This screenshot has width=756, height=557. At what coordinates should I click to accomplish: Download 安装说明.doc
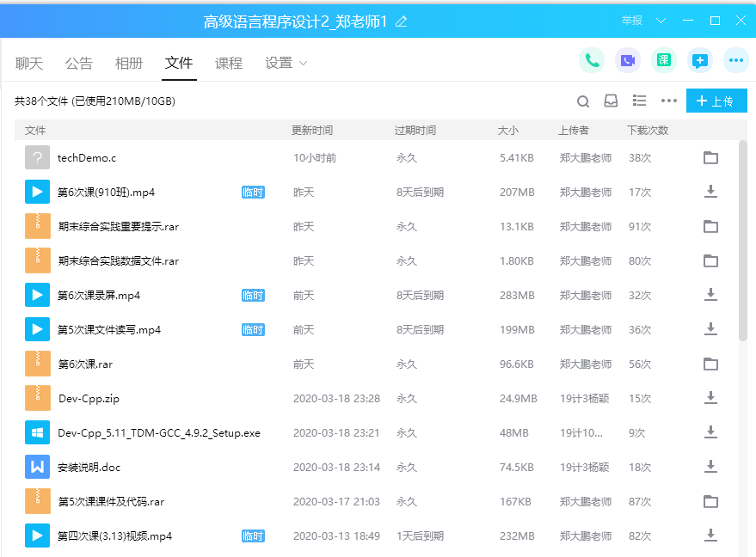point(710,467)
